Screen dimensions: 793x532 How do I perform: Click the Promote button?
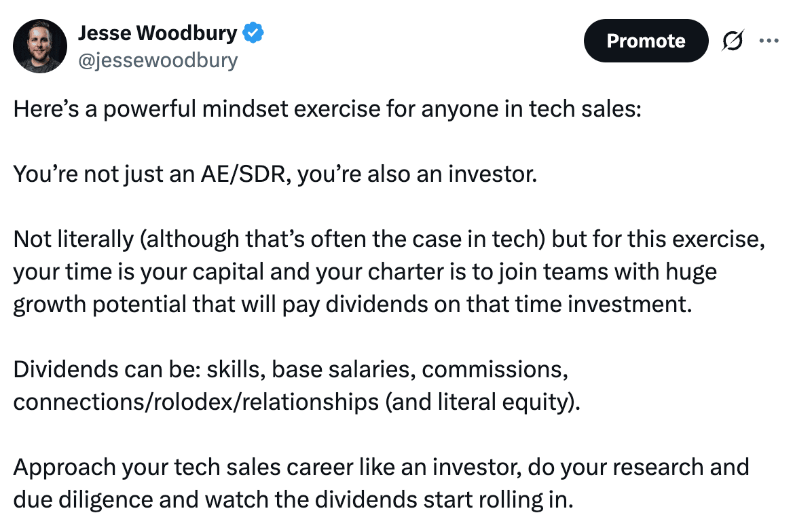646,41
